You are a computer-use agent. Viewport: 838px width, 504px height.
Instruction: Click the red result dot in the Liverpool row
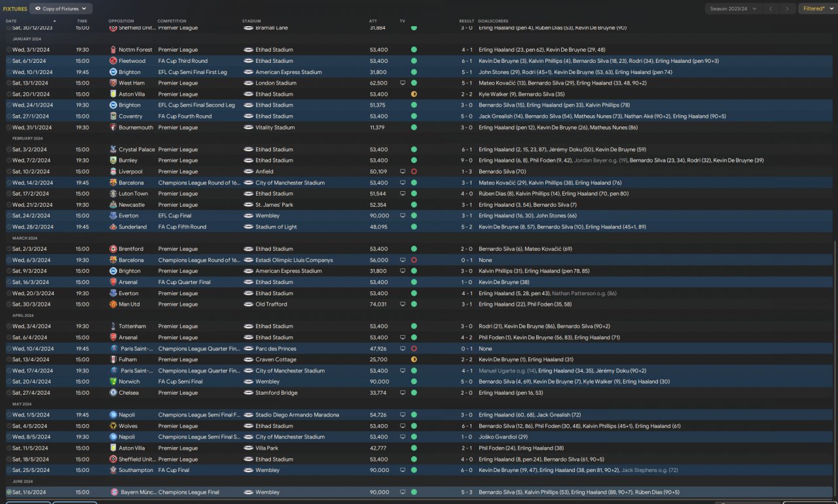(x=414, y=171)
